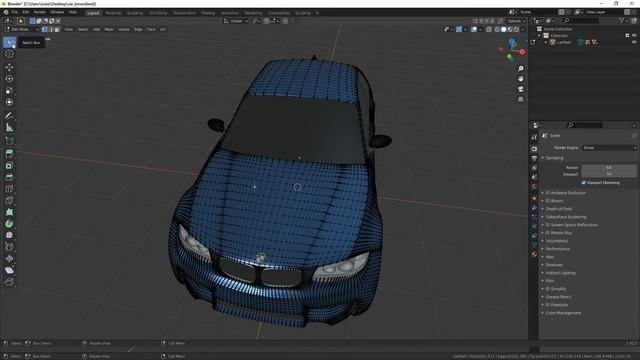Select the Extrude Region tool
Image resolution: width=640 pixels, height=360 pixels.
click(9, 154)
